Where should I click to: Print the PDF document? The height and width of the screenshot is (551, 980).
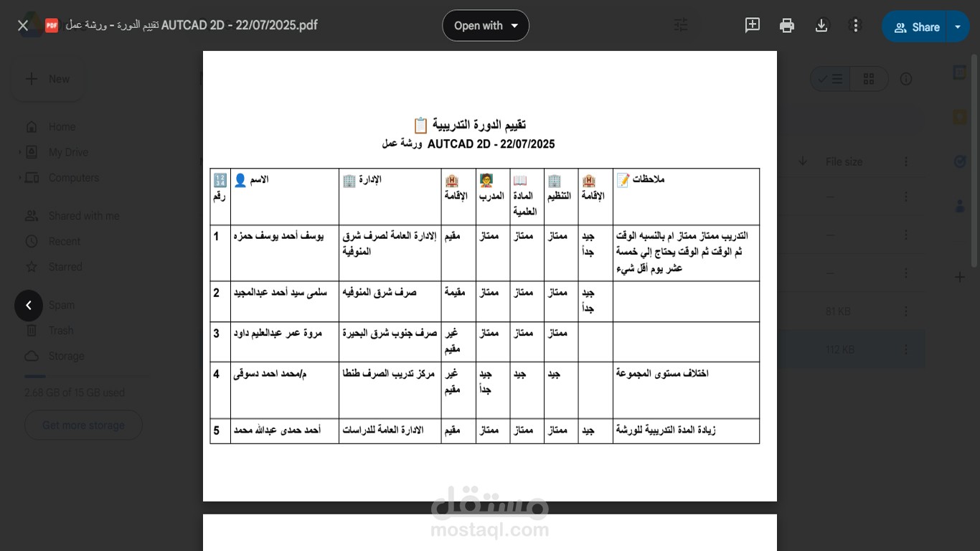787,26
